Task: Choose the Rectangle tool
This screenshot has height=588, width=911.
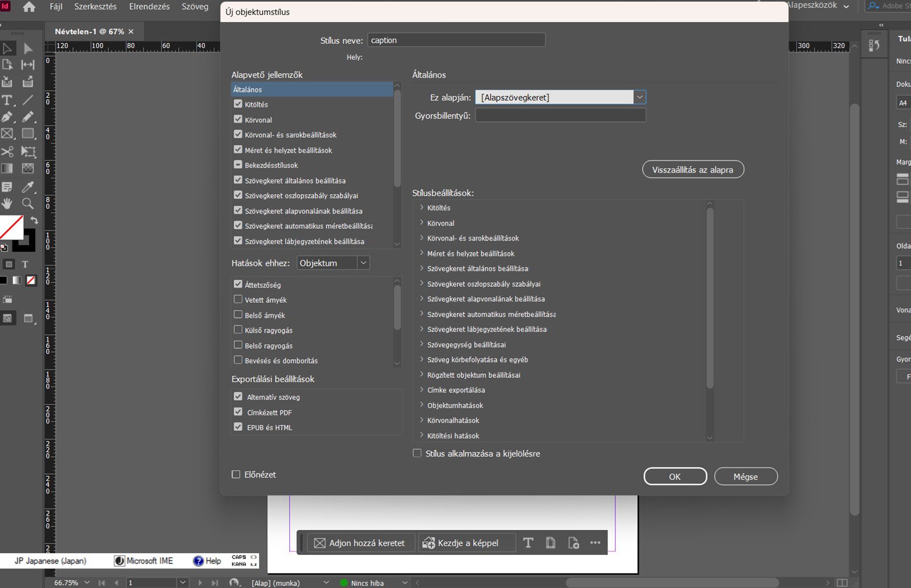Action: click(x=28, y=134)
